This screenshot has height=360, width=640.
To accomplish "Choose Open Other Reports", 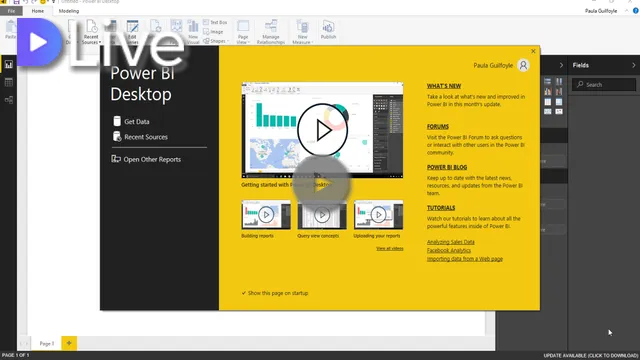I will click(146, 159).
